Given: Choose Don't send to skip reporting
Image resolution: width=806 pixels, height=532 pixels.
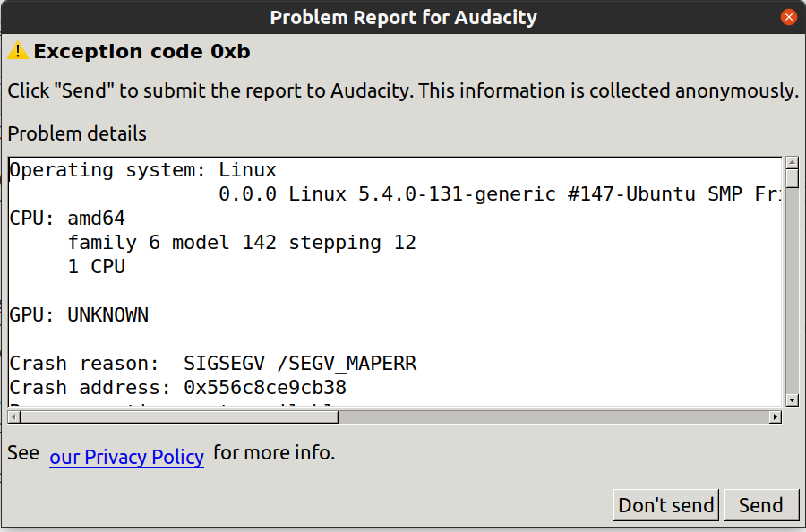Looking at the screenshot, I should [666, 505].
